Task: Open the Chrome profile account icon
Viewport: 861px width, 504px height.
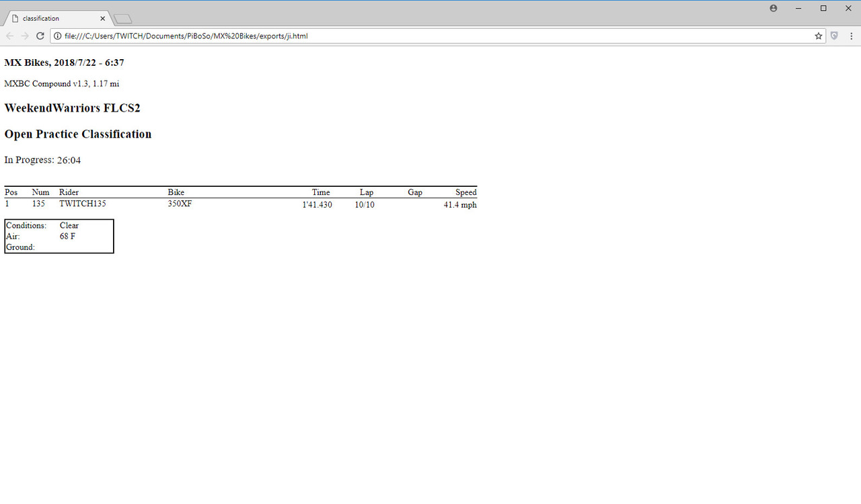Action: pyautogui.click(x=773, y=8)
